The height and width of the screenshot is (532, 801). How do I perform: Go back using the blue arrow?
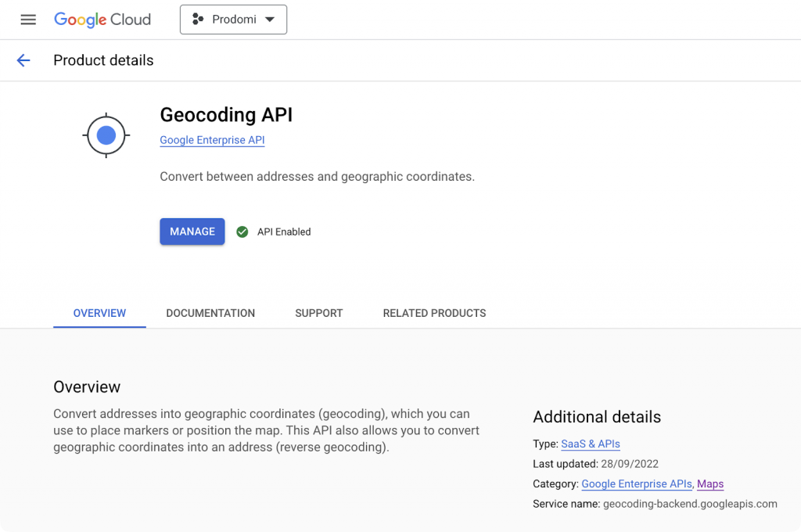point(23,60)
